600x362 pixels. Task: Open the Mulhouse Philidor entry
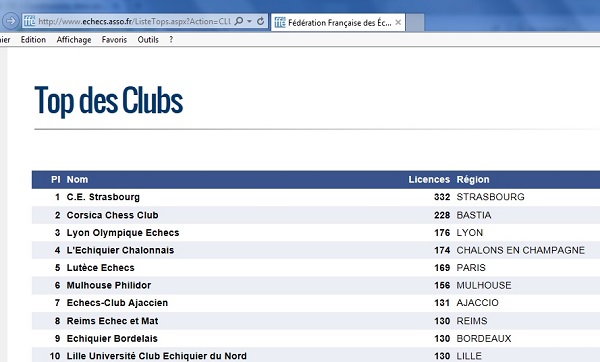coord(109,285)
